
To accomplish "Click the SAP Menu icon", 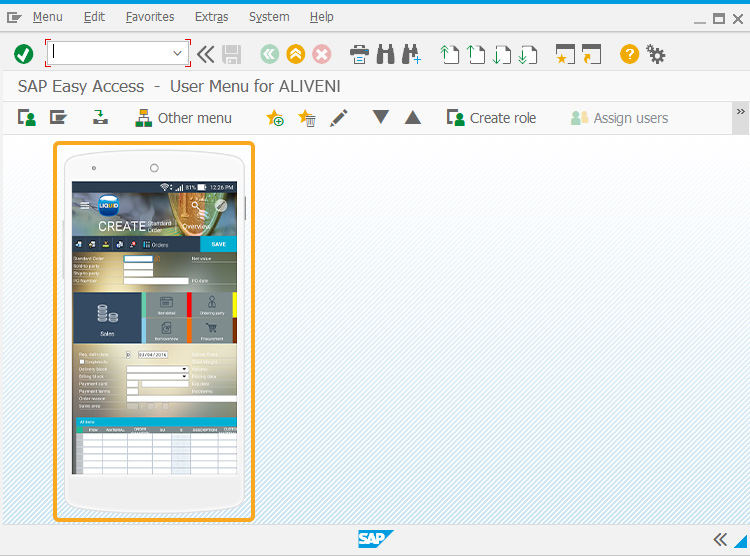I will (58, 118).
